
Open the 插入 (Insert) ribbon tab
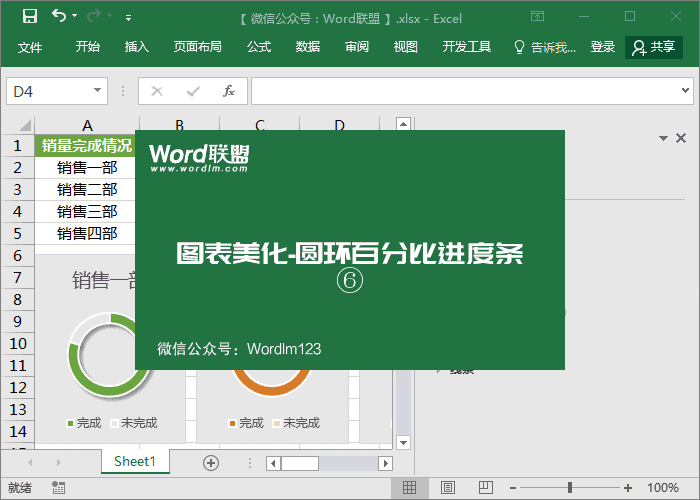point(137,47)
